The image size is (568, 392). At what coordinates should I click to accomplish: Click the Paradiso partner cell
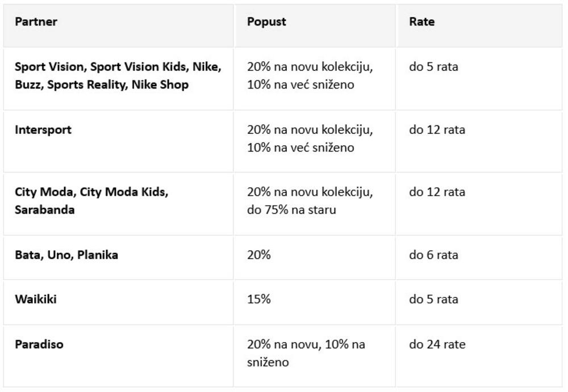(x=39, y=344)
